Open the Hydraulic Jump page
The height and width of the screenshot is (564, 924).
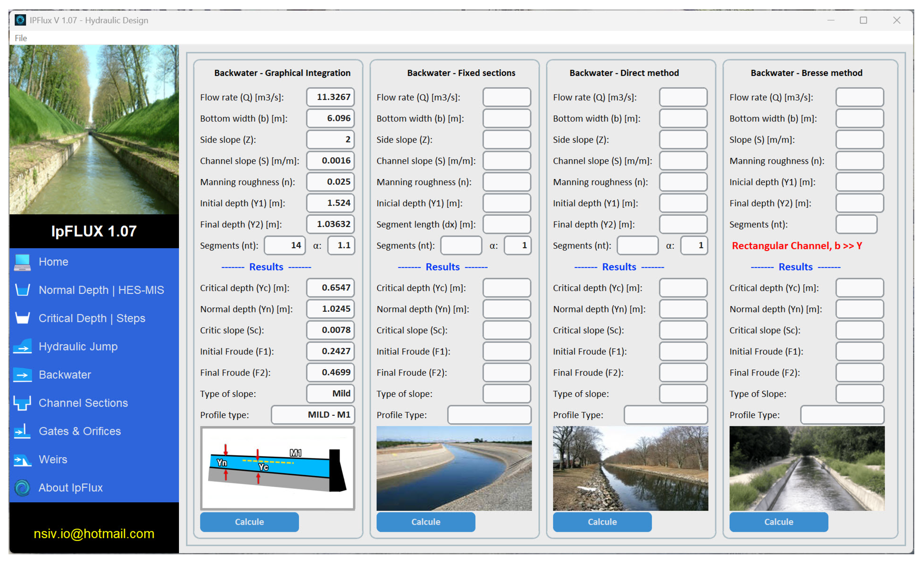78,346
